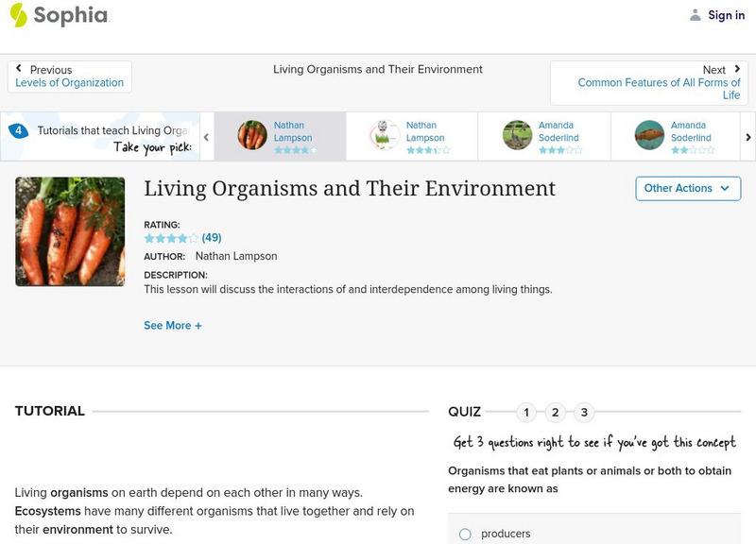The width and height of the screenshot is (756, 544).
Task: Expand description with See More +
Action: click(173, 326)
